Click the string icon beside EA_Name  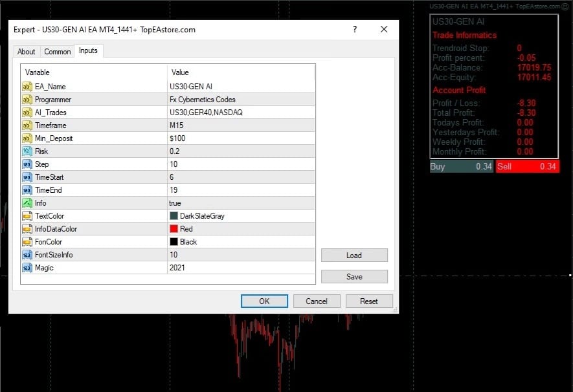[27, 87]
